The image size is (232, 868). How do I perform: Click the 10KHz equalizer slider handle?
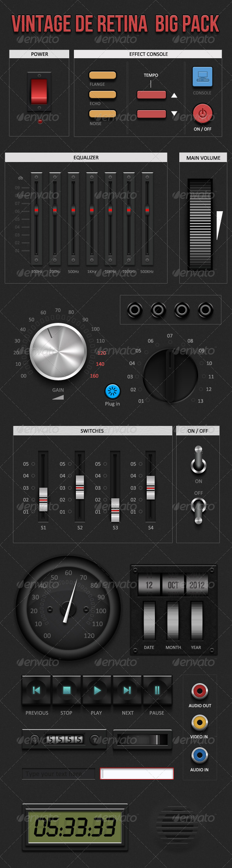[110, 210]
